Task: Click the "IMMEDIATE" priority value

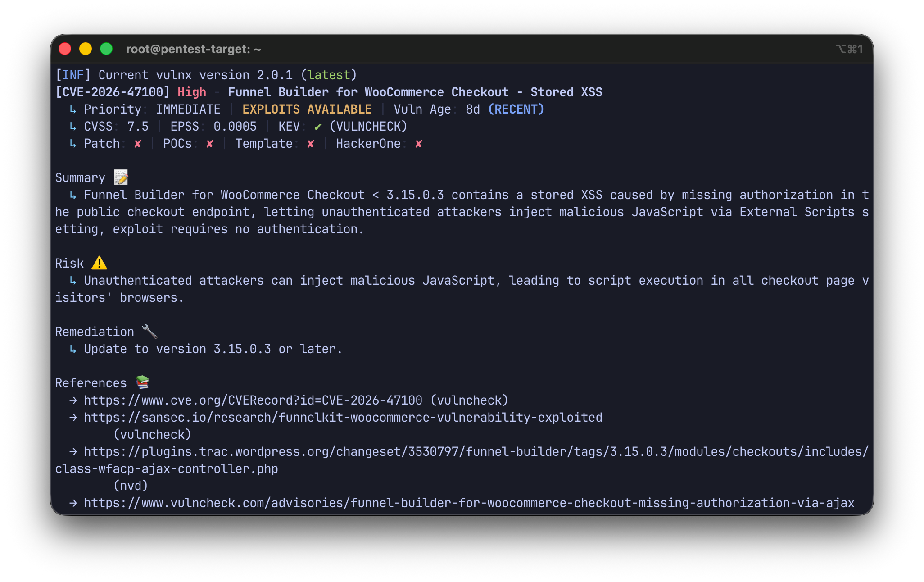Action: coord(188,109)
